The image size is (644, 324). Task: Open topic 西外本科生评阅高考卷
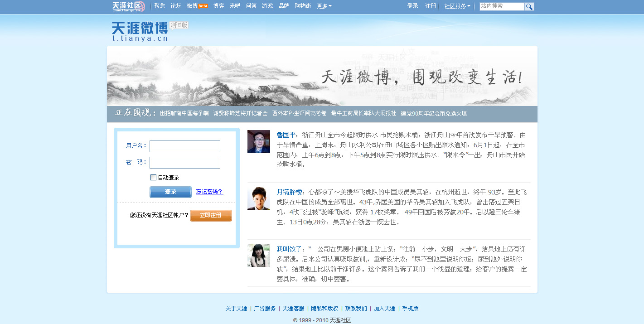tap(299, 114)
